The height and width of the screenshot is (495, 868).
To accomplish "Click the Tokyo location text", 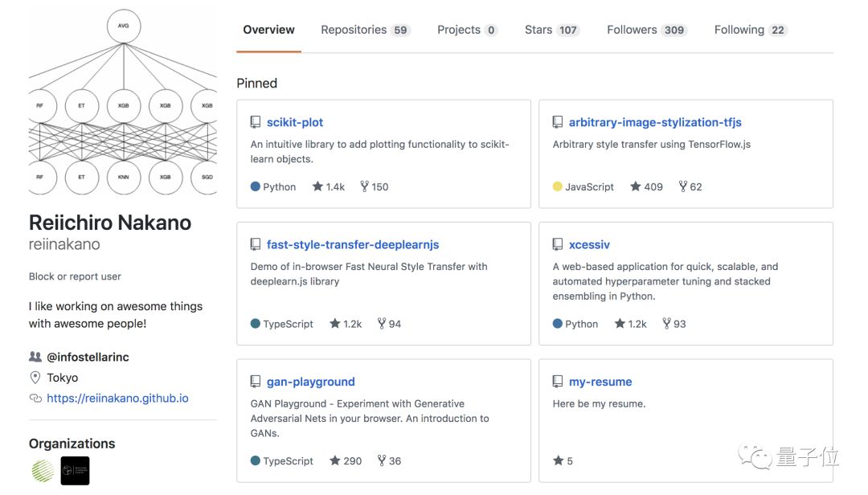I will coord(62,378).
